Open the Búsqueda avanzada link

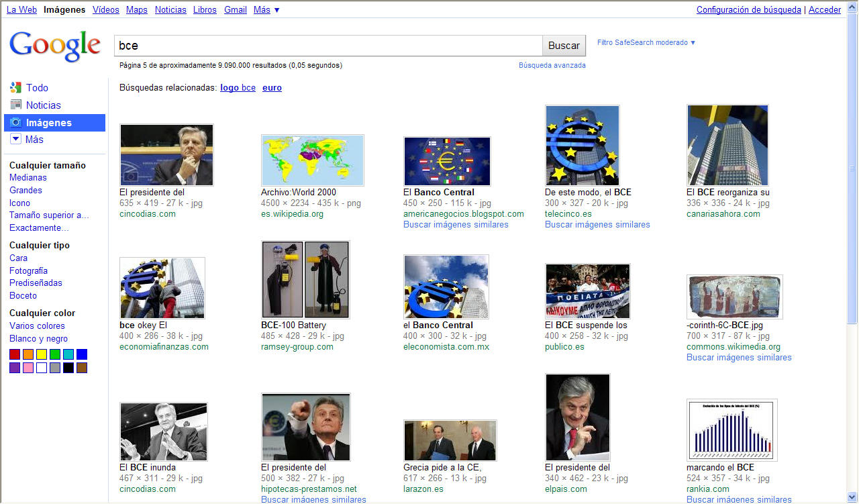[x=552, y=65]
